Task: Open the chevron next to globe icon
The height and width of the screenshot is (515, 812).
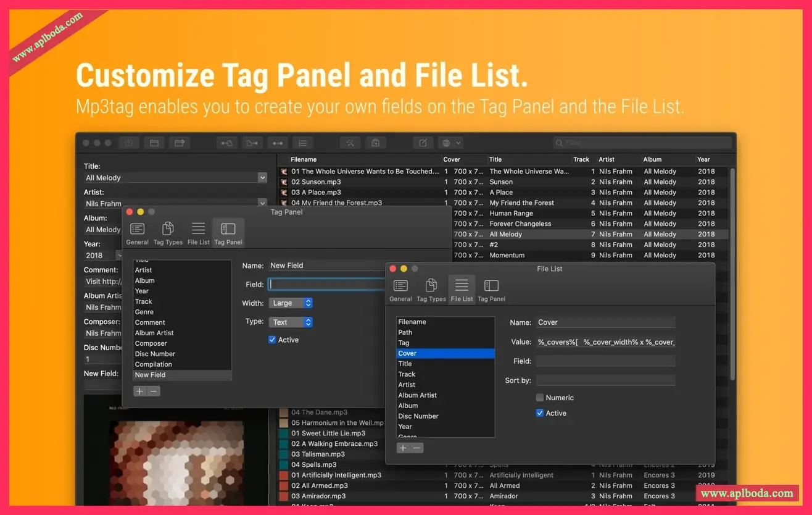Action: pos(458,143)
